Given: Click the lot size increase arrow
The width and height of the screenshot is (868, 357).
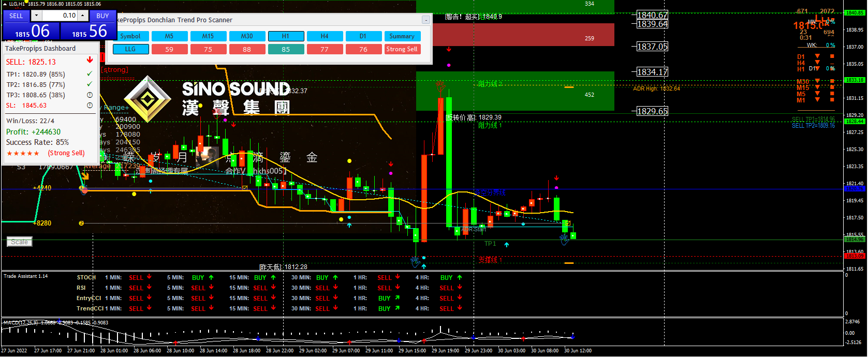Looking at the screenshot, I should (82, 16).
